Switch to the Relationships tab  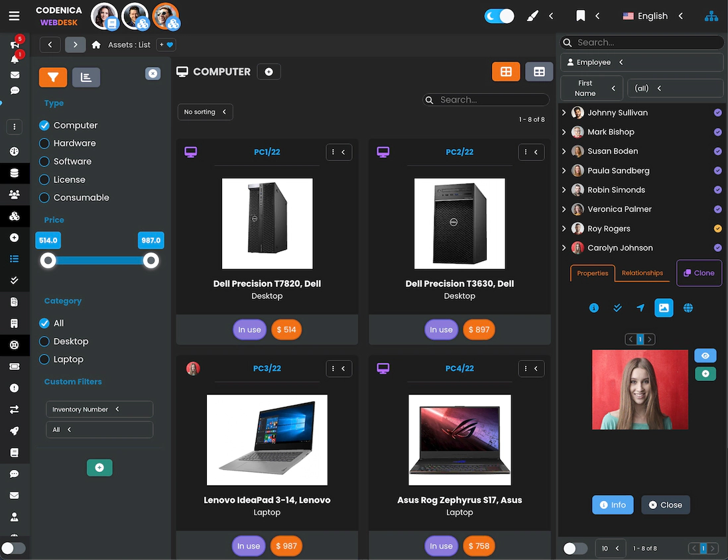coord(642,273)
